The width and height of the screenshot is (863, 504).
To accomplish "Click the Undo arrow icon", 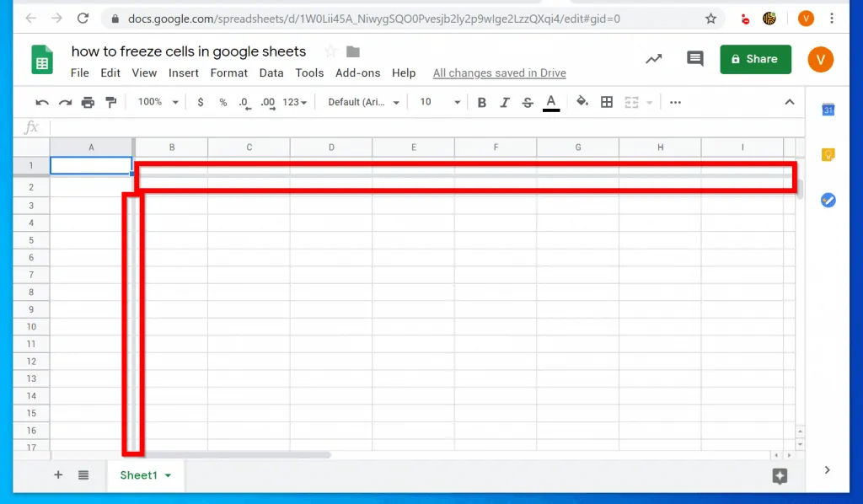I will coord(42,102).
